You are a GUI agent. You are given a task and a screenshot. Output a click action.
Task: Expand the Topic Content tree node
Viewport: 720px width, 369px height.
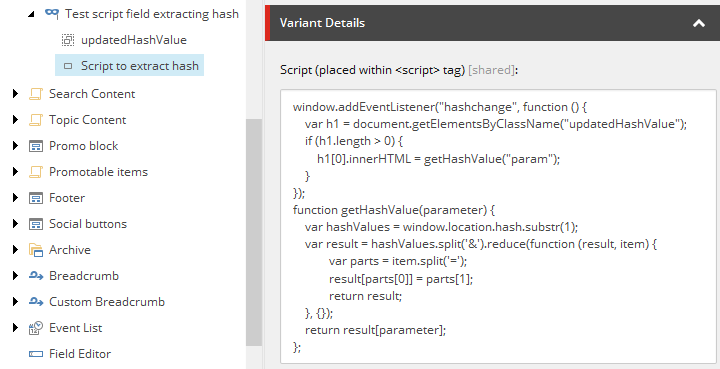[16, 120]
